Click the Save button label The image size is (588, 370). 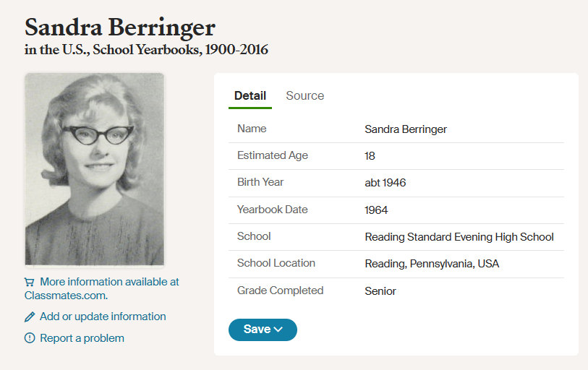pyautogui.click(x=257, y=329)
